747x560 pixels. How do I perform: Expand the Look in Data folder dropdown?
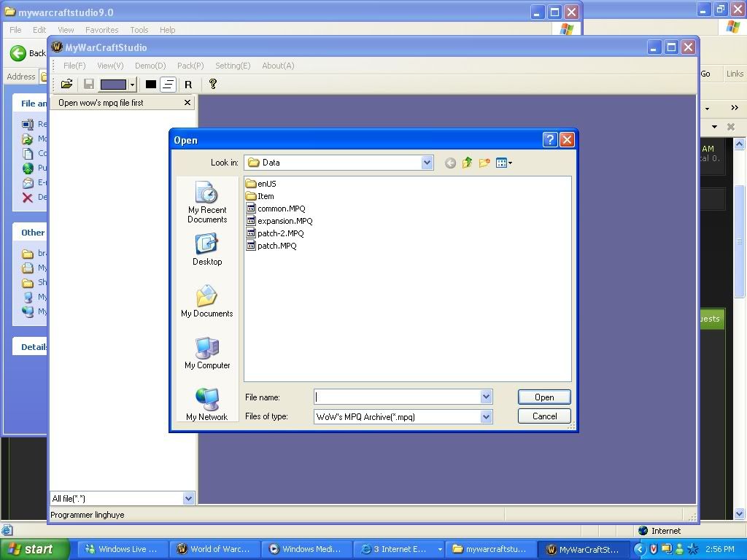point(427,163)
